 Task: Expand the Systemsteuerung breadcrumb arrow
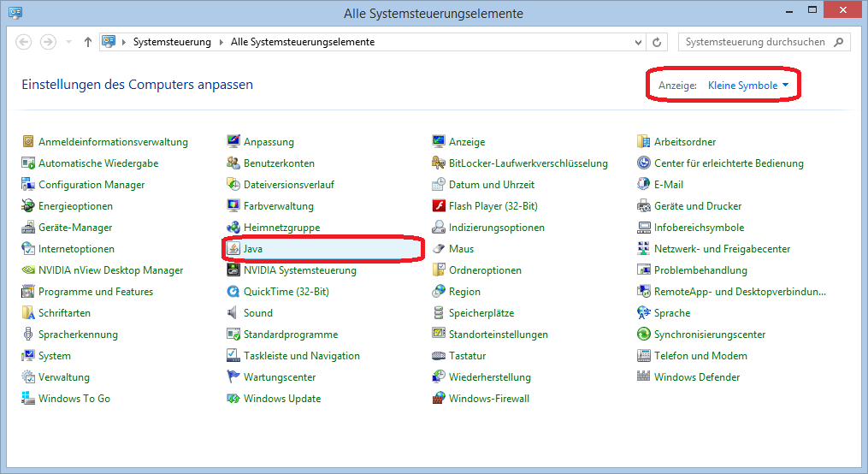pyautogui.click(x=221, y=42)
